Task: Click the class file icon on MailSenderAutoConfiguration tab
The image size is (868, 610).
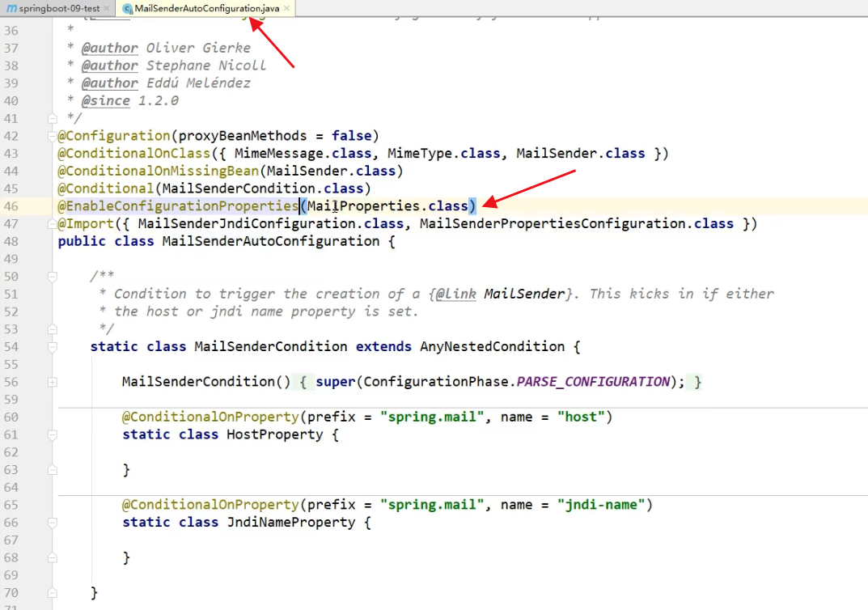Action: (127, 8)
